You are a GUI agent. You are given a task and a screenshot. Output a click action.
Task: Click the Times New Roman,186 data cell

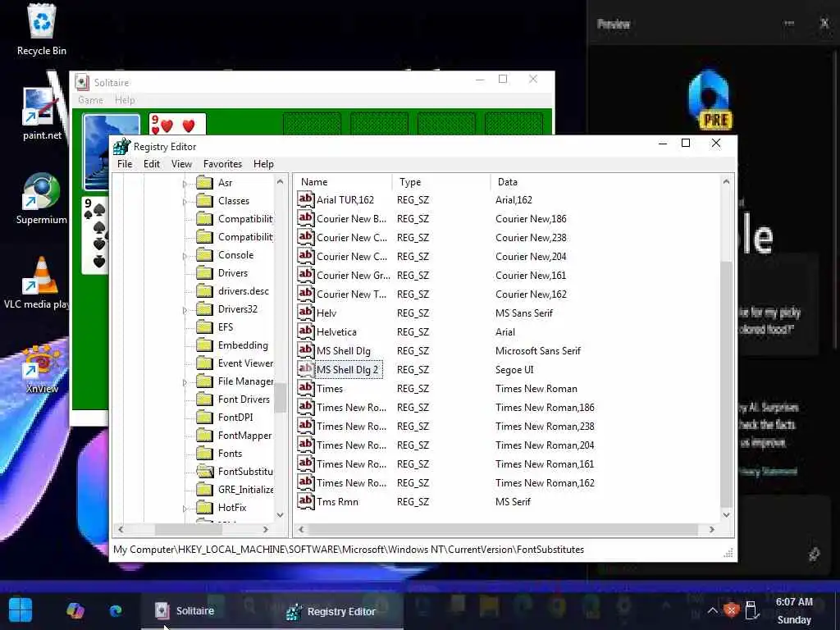point(545,408)
